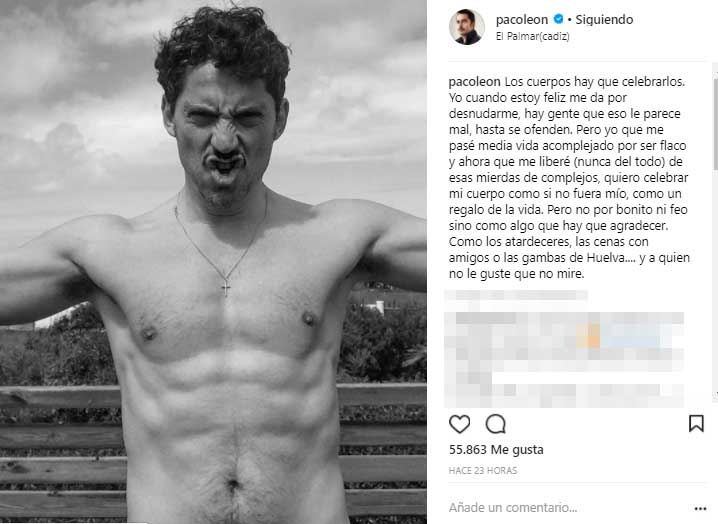Open comments via speech bubble icon
Viewport: 718px width, 524px height.
[x=495, y=424]
